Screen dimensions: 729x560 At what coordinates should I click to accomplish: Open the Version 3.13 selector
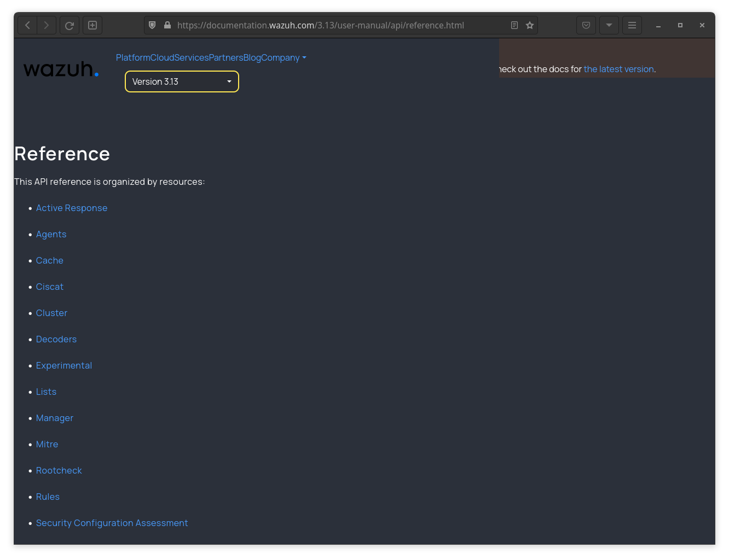pyautogui.click(x=182, y=81)
